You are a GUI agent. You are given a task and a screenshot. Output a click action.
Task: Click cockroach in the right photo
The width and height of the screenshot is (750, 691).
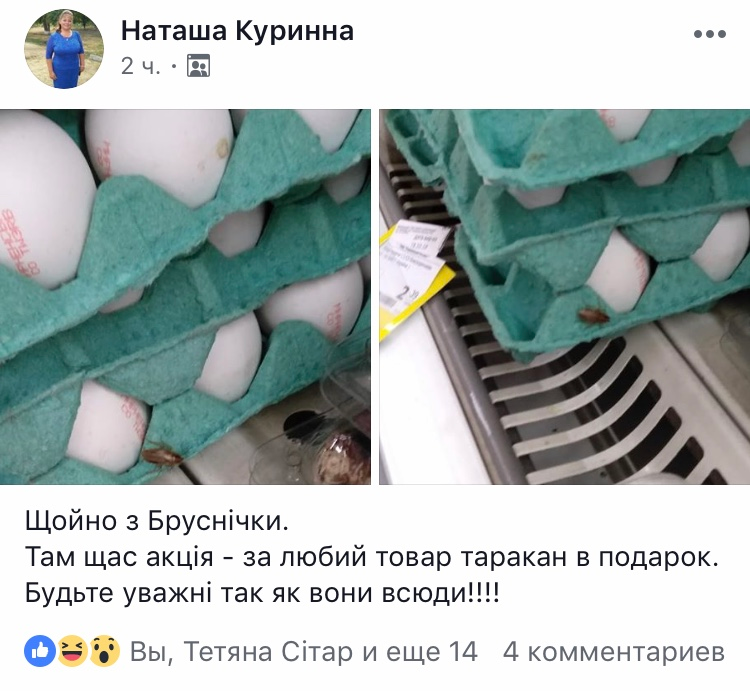(x=594, y=316)
